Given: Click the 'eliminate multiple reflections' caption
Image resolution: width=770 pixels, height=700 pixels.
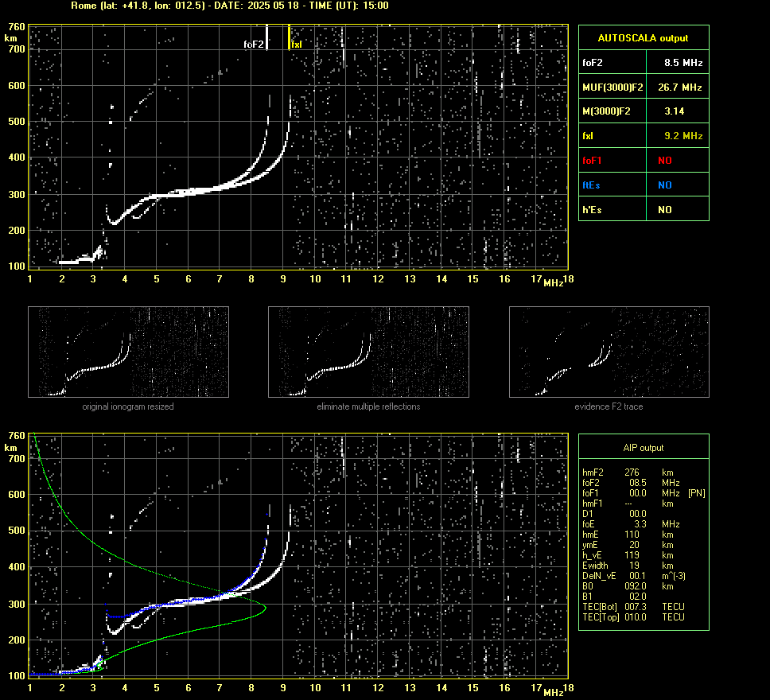Looking at the screenshot, I should 368,406.
